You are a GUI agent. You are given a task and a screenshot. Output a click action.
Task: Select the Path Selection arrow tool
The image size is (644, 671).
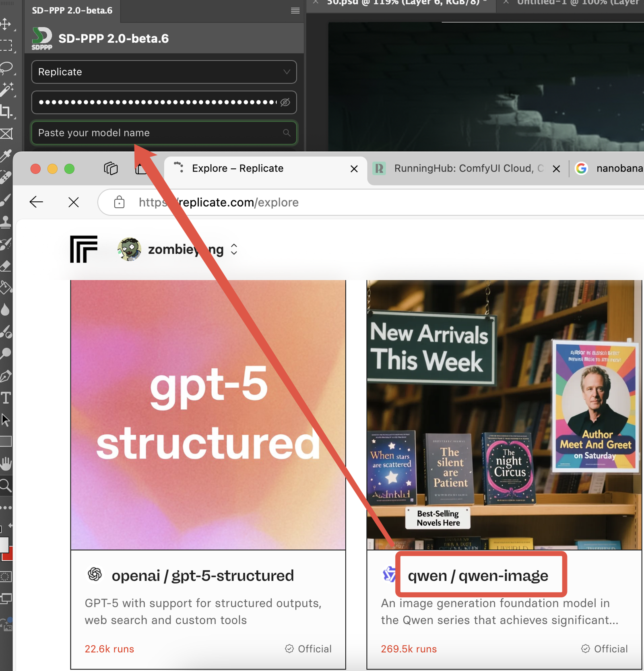[x=6, y=420]
